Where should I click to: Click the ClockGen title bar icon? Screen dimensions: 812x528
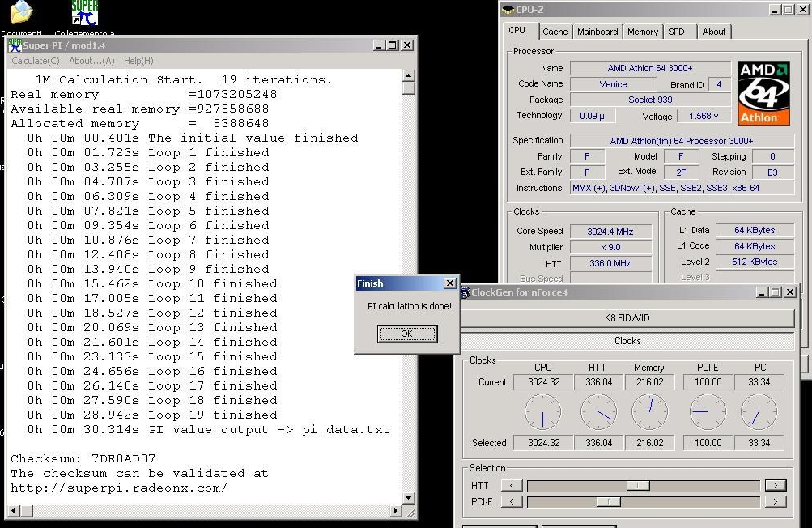click(465, 292)
